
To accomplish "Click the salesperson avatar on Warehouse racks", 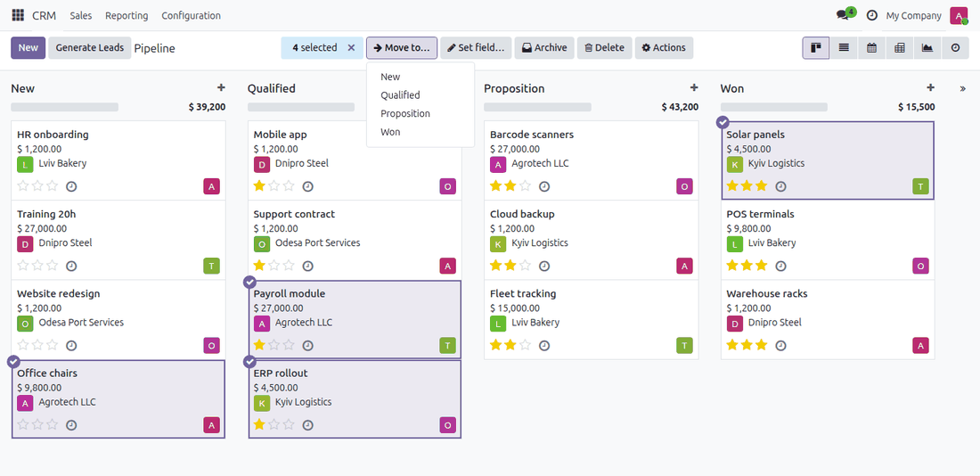I will [x=920, y=345].
